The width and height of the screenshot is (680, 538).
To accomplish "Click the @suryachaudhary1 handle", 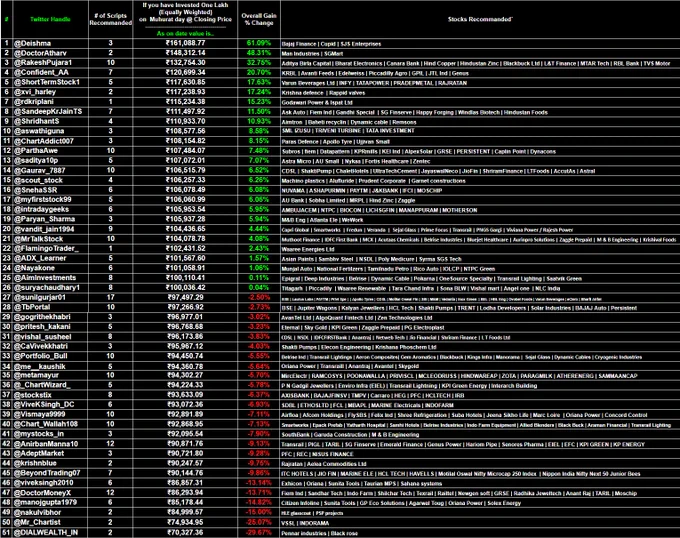I will [x=50, y=287].
